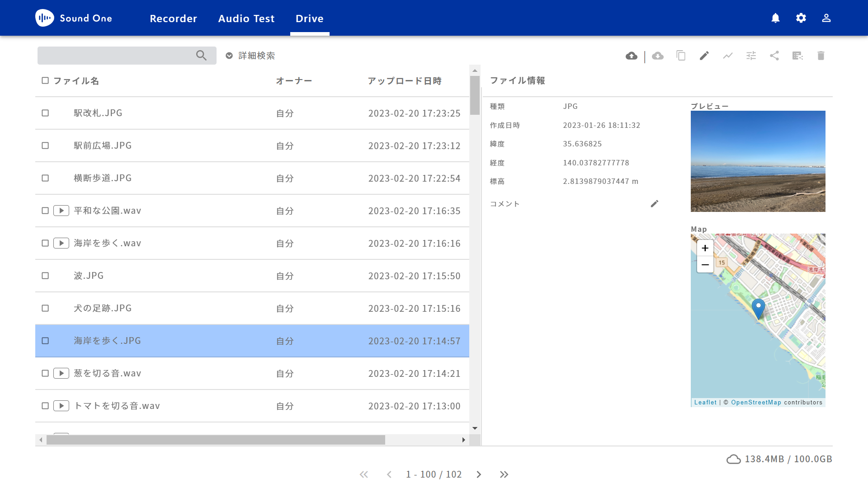Click the notification bell icon
Screen dimensions: 868x488
point(775,18)
